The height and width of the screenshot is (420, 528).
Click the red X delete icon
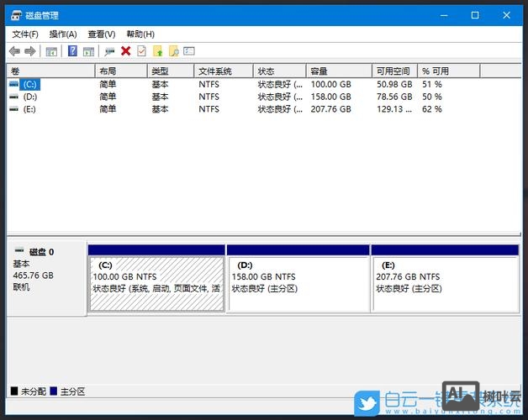pyautogui.click(x=126, y=51)
